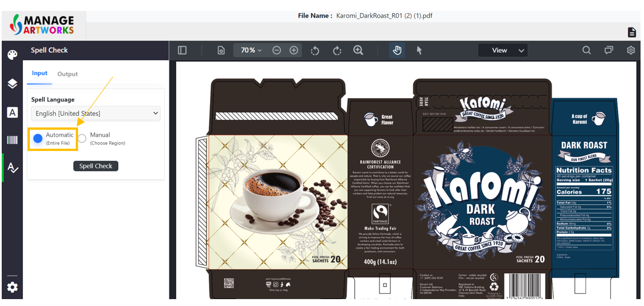
Task: Activate the marquee zoom magnifier tool
Action: click(x=358, y=50)
